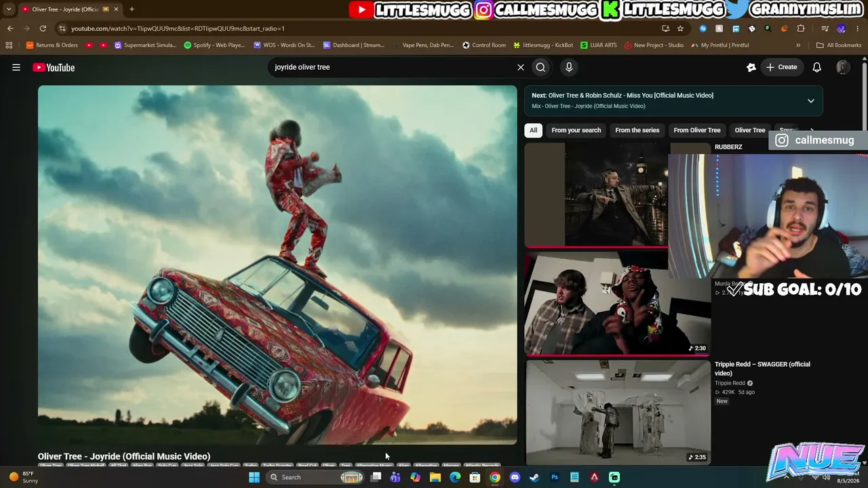868x488 pixels.
Task: Visit the Trippie Redd channel name
Action: [730, 383]
